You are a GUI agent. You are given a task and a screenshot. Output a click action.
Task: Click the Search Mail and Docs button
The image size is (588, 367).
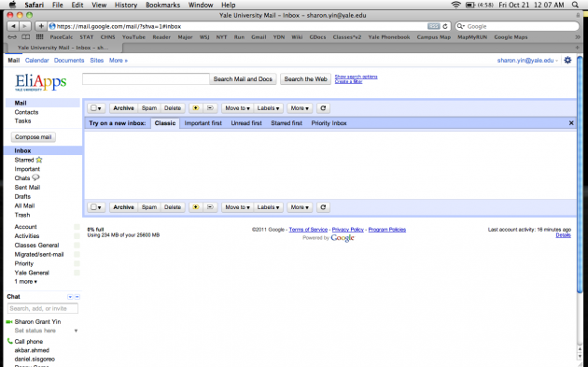tap(243, 78)
